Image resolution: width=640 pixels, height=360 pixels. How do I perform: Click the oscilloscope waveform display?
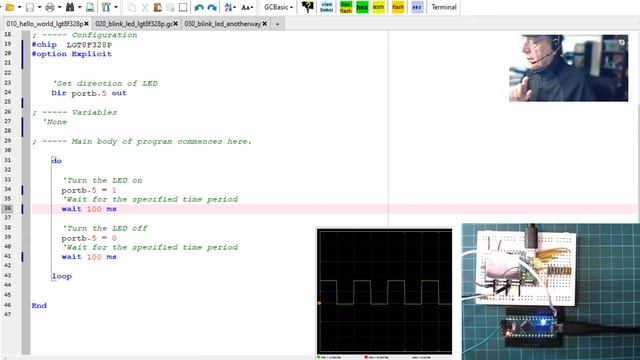[384, 291]
